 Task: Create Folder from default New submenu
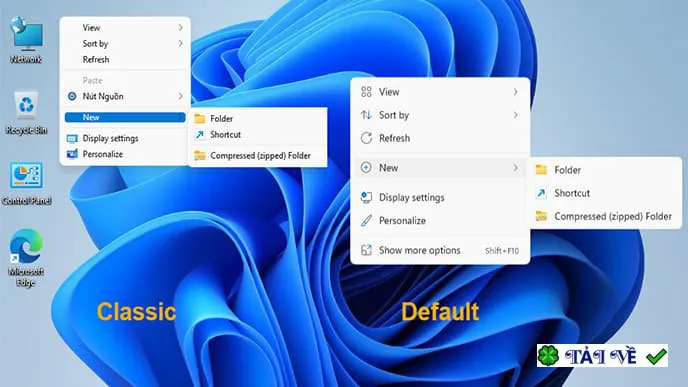(606, 170)
